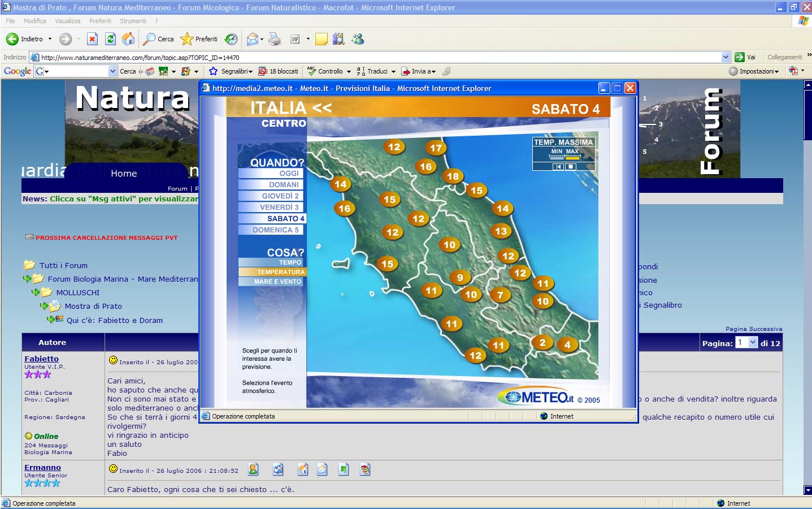
Task: Go to the Home page icon in toolbar
Action: click(x=129, y=39)
